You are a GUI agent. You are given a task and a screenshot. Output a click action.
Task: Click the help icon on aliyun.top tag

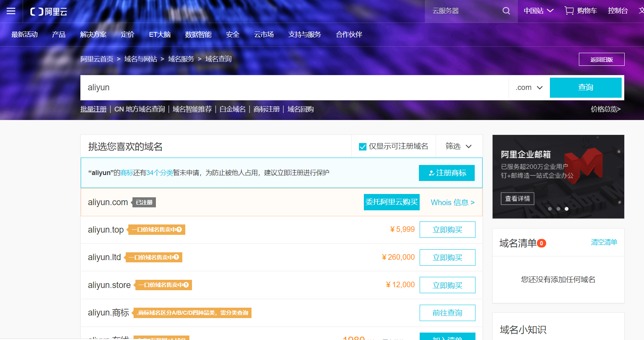pos(179,230)
